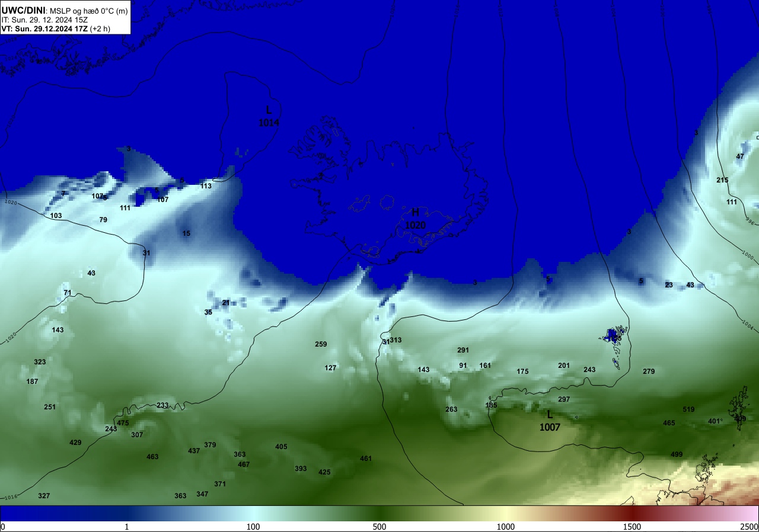Click the height value '405'

coord(281,447)
